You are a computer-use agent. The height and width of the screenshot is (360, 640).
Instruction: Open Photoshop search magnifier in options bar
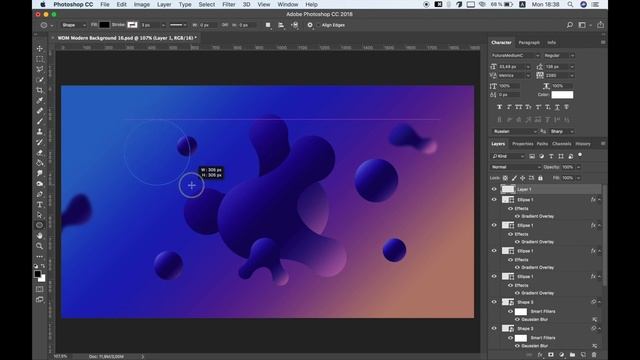pos(570,25)
